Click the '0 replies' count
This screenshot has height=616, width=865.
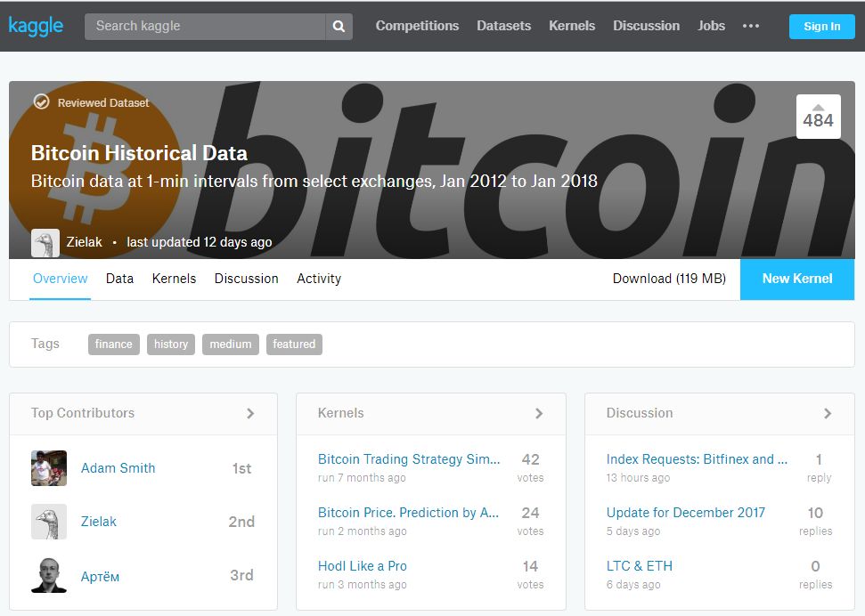pyautogui.click(x=815, y=575)
